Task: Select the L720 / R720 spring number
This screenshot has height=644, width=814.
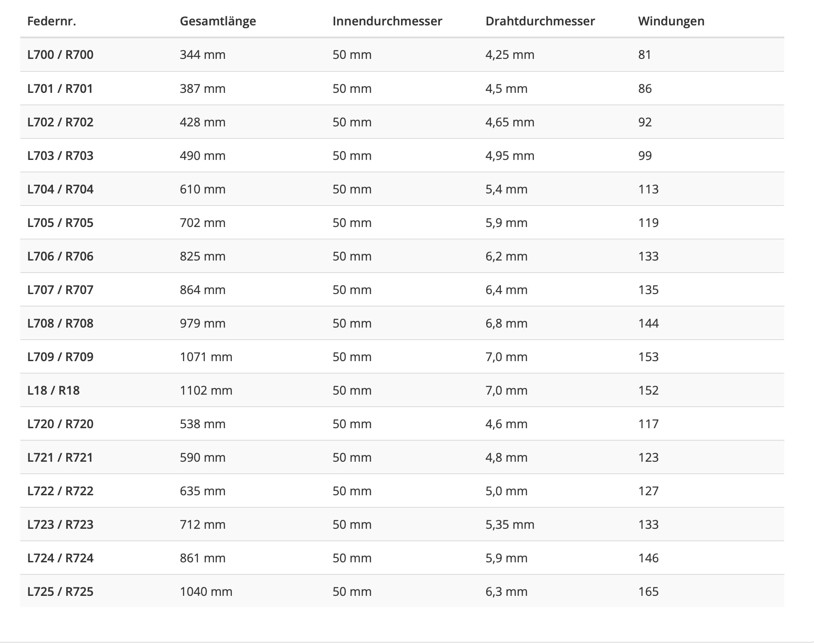Action: [60, 424]
